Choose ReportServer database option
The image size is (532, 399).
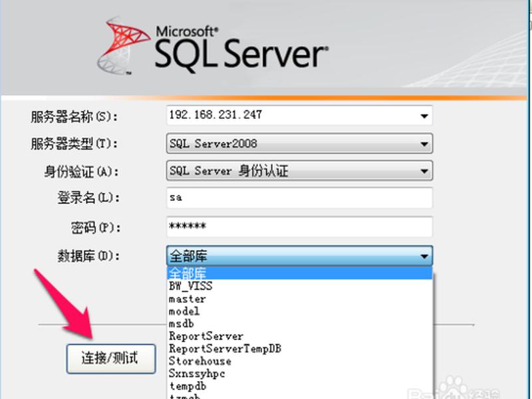tap(300, 336)
